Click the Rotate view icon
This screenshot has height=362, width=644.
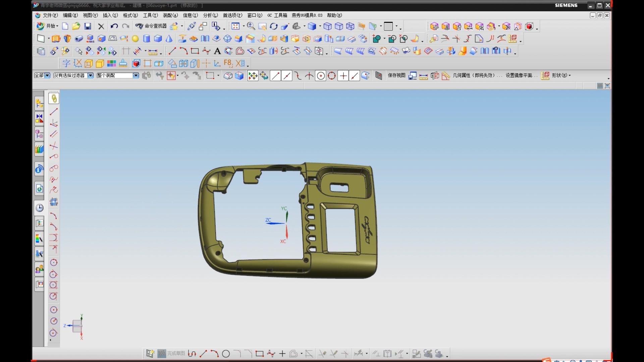click(274, 26)
